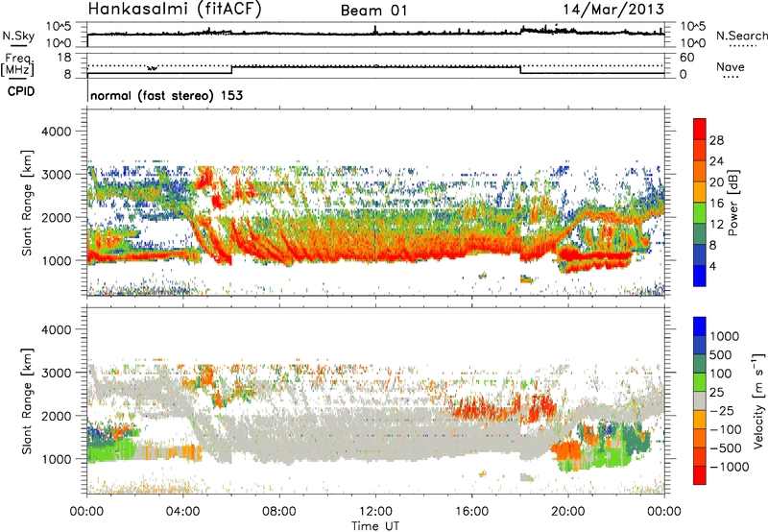Click the orange velocity patch near 20:00

tap(566, 449)
